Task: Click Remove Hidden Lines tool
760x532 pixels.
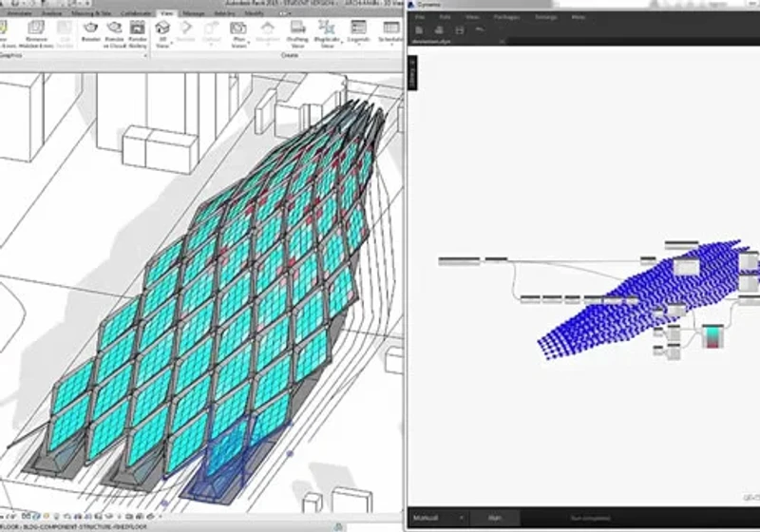Action: pos(36,34)
